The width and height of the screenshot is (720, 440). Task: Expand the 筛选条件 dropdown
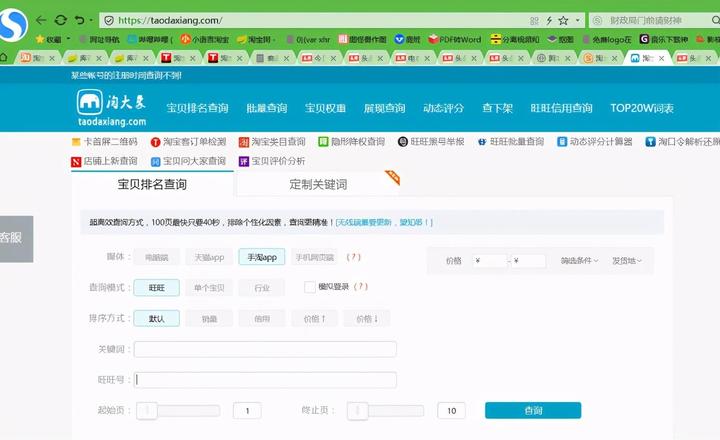(579, 260)
